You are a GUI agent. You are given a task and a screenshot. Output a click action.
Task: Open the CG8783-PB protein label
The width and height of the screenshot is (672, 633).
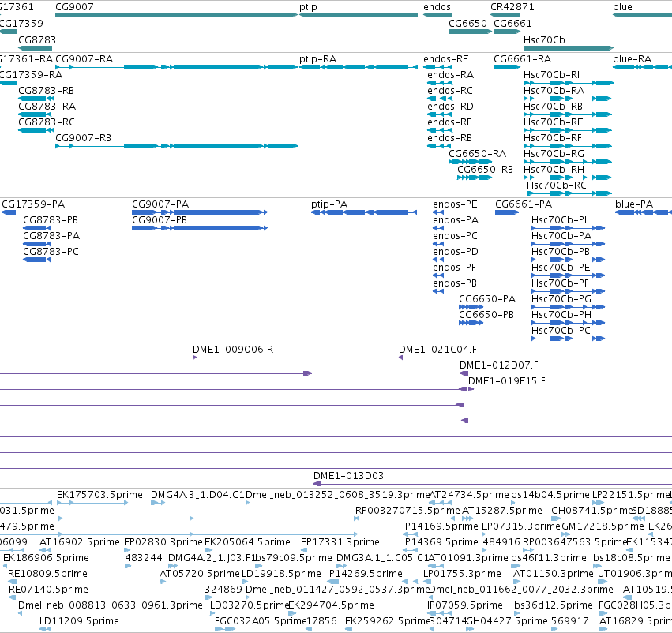point(51,219)
